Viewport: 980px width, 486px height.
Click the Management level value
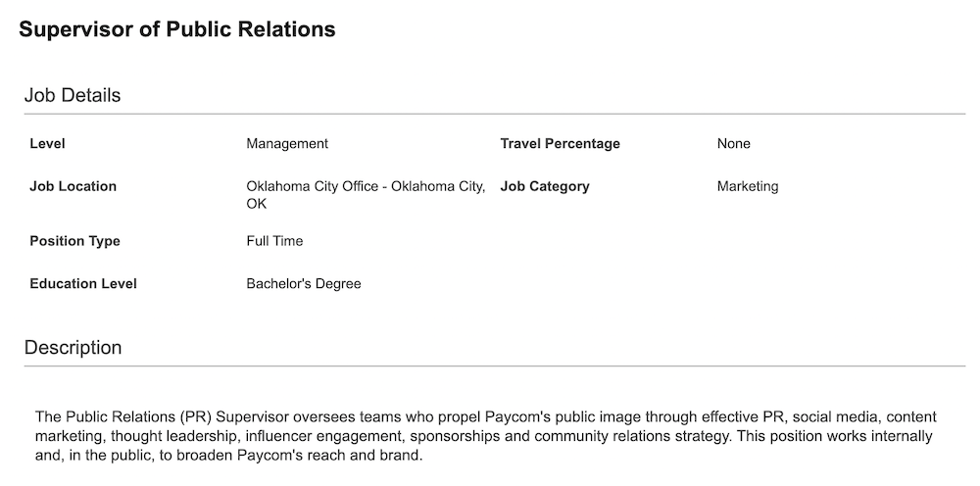[x=287, y=144]
